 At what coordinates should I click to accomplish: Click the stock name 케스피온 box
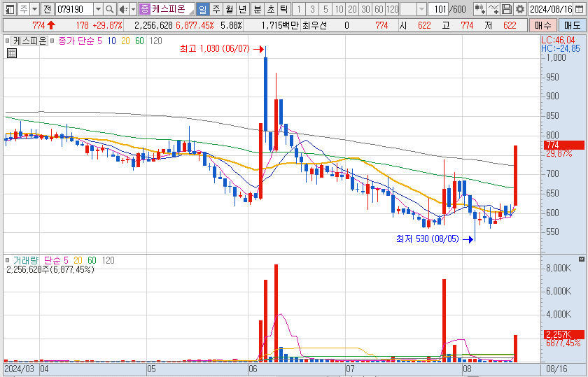tap(172, 9)
